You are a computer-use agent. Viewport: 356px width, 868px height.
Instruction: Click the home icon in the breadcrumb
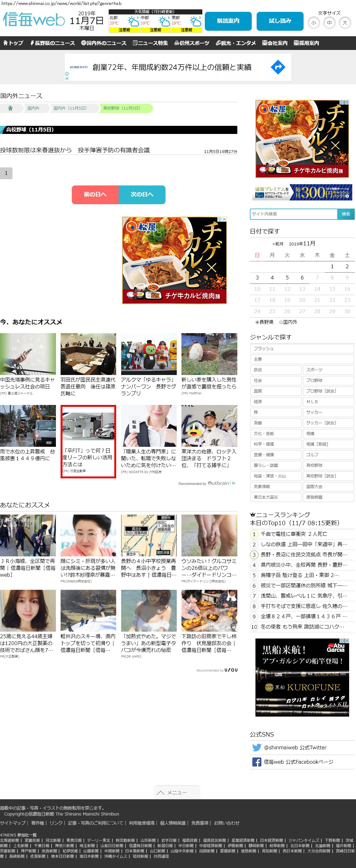[10, 108]
